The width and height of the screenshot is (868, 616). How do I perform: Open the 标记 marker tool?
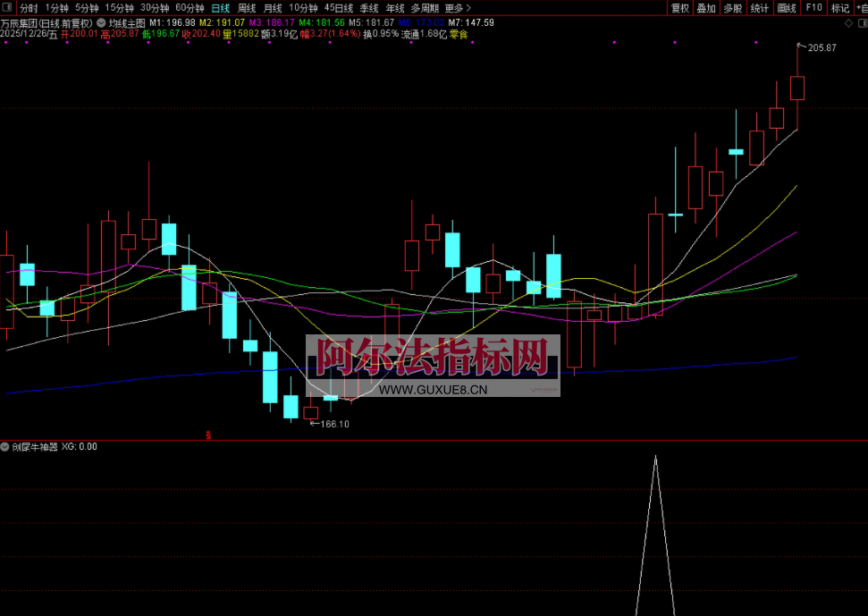[x=840, y=8]
